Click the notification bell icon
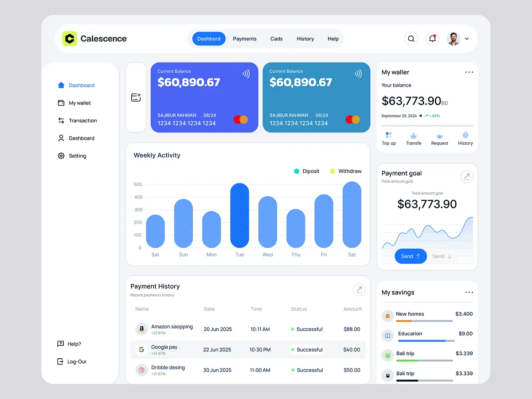Viewport: 532px width, 399px height. click(x=432, y=39)
